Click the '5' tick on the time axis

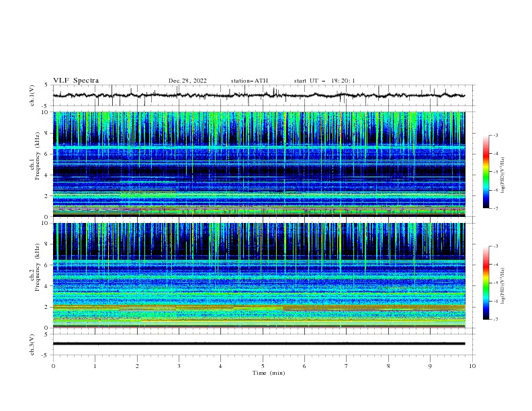(263, 366)
